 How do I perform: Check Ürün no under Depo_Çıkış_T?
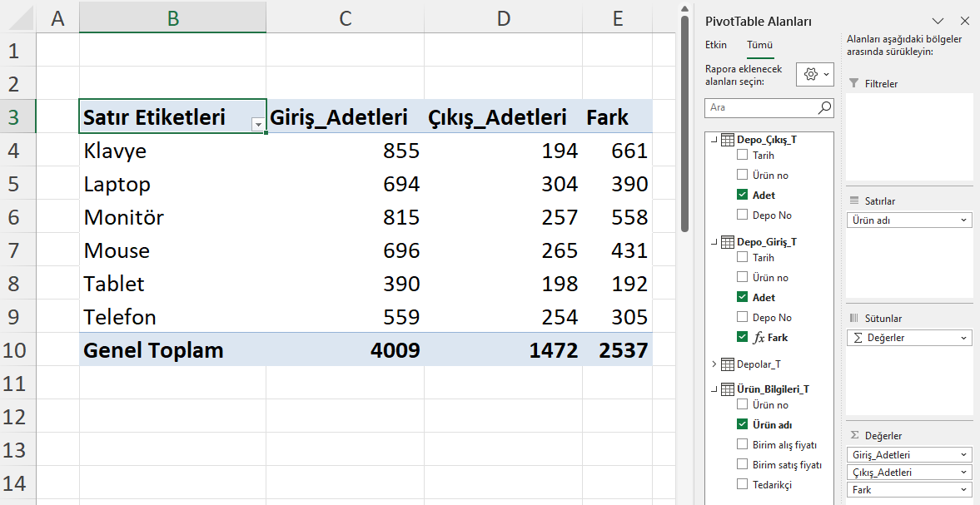tap(743, 175)
